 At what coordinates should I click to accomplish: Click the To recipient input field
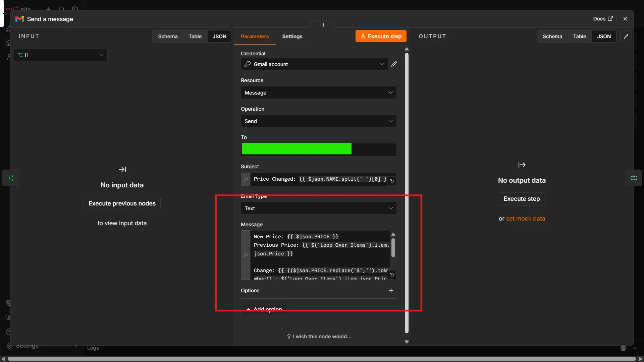click(318, 149)
